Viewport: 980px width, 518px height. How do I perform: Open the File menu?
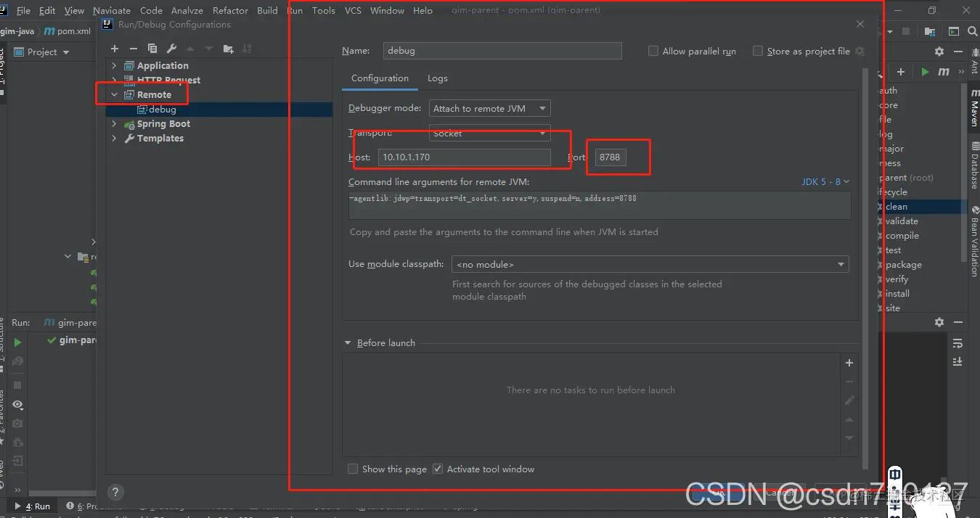tap(23, 10)
